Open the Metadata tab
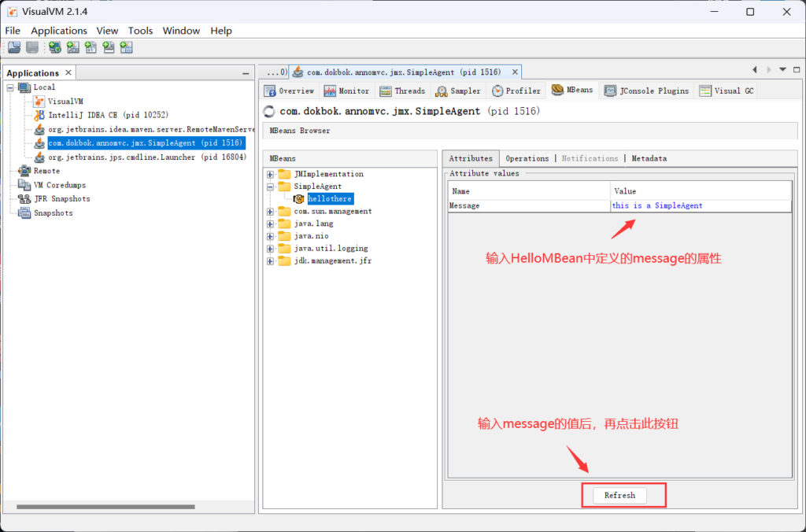Viewport: 806px width, 532px height. pyautogui.click(x=649, y=158)
